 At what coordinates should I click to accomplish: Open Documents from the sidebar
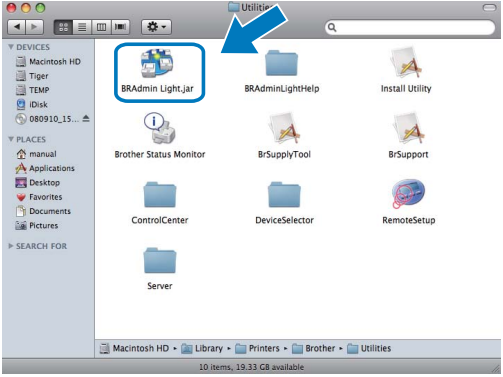click(43, 211)
